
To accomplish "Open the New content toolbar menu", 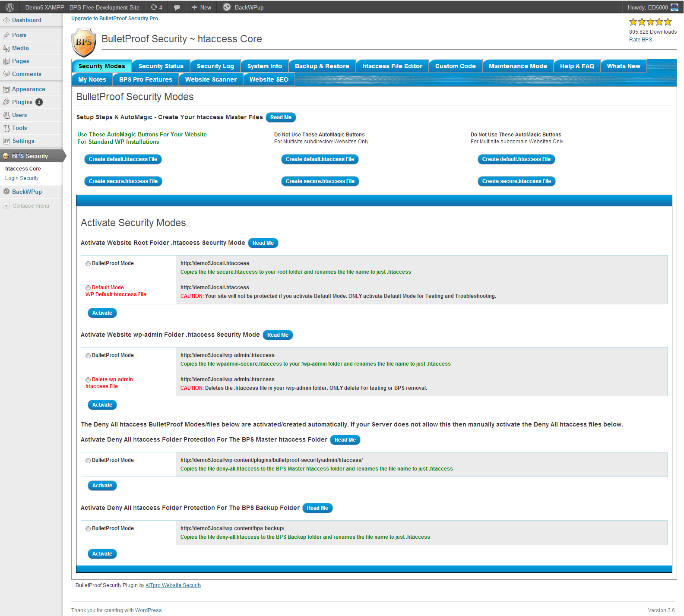I will pyautogui.click(x=201, y=7).
